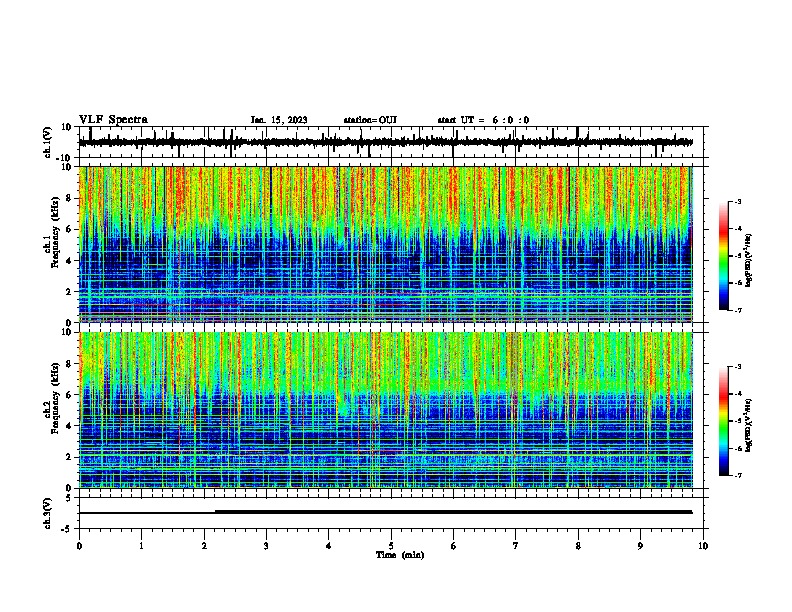Click the ch.1 spectrogram plot area
This screenshot has height=612, width=792.
click(386, 244)
